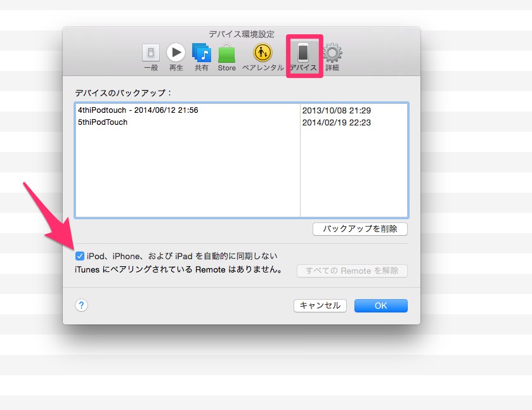Open the ペアレンタル (Parental) preferences tab
532x410 pixels.
coord(263,57)
